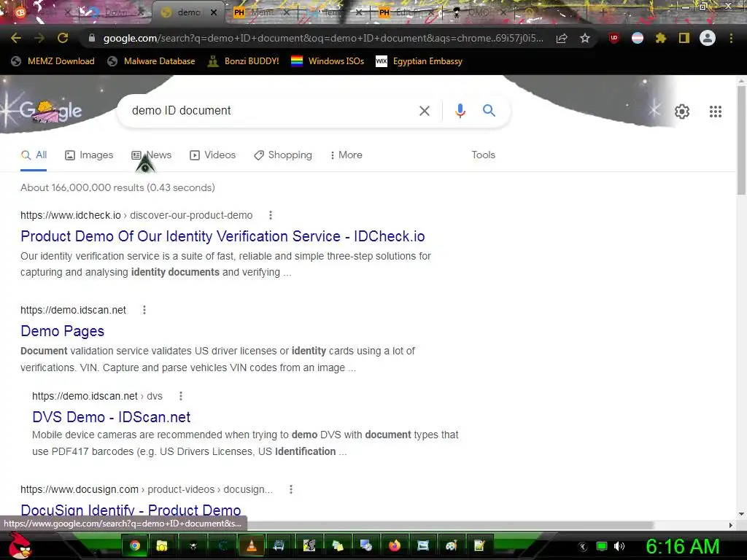Image resolution: width=747 pixels, height=560 pixels.
Task: Open the file explorer folder in taskbar
Action: click(x=162, y=545)
